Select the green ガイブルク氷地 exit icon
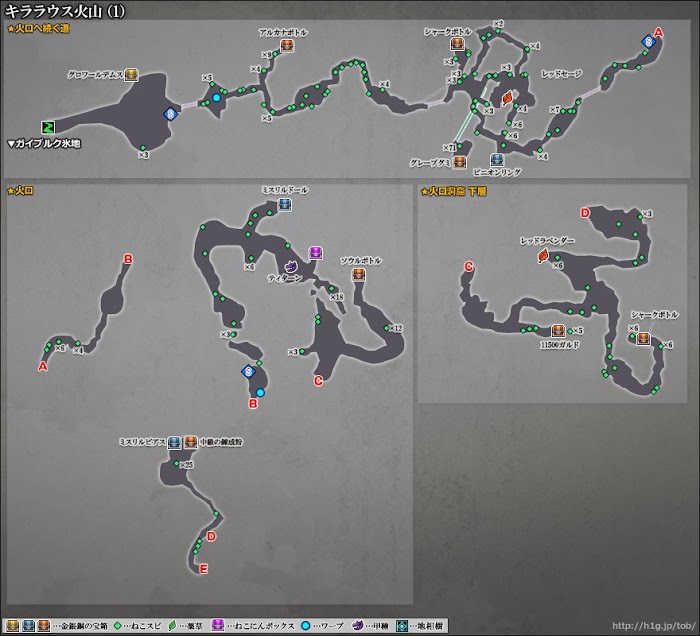This screenshot has height=636, width=700. pos(48,128)
